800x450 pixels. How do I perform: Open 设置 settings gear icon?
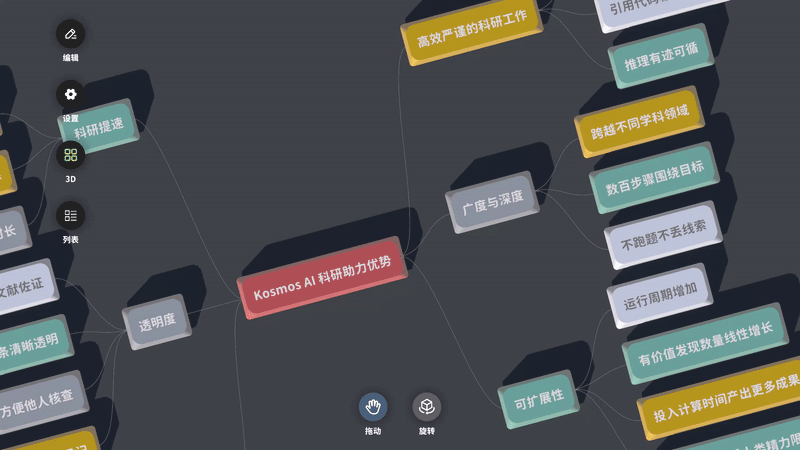[x=70, y=94]
